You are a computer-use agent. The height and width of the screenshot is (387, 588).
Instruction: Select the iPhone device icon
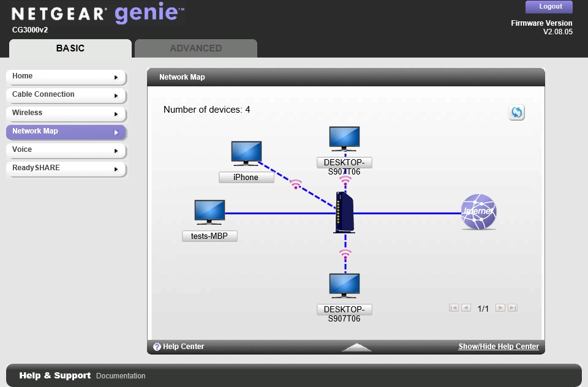click(246, 153)
